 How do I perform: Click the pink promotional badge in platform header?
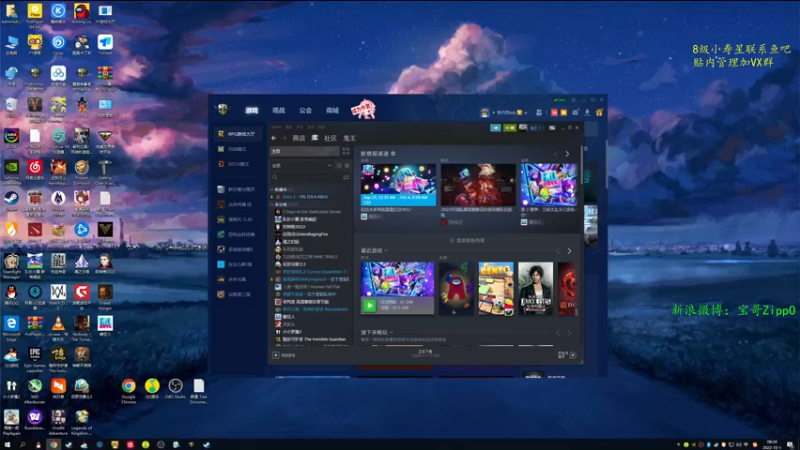363,109
